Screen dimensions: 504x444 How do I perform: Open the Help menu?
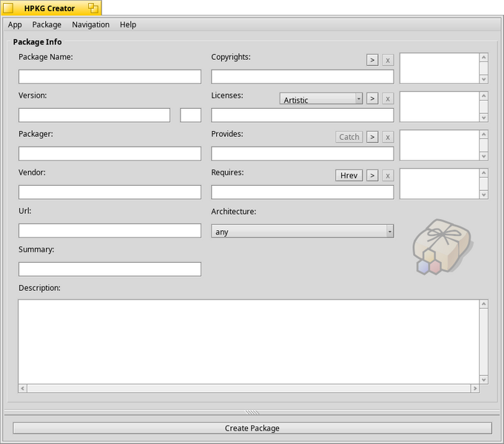(x=128, y=24)
